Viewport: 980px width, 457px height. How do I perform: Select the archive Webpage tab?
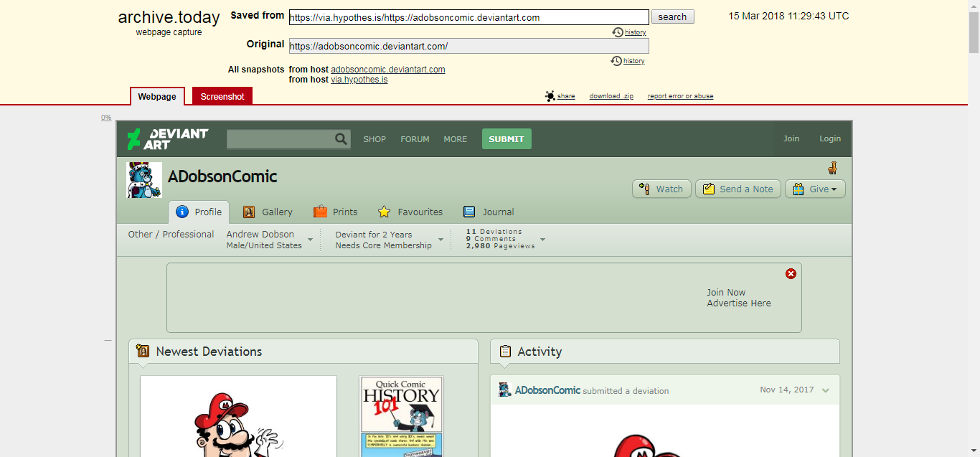click(157, 96)
